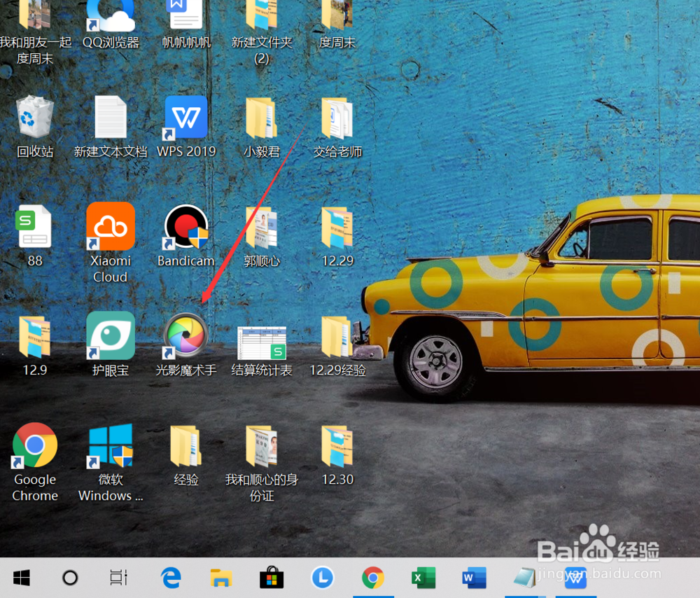
Task: Switch to the notepad app on taskbar
Action: click(x=525, y=578)
